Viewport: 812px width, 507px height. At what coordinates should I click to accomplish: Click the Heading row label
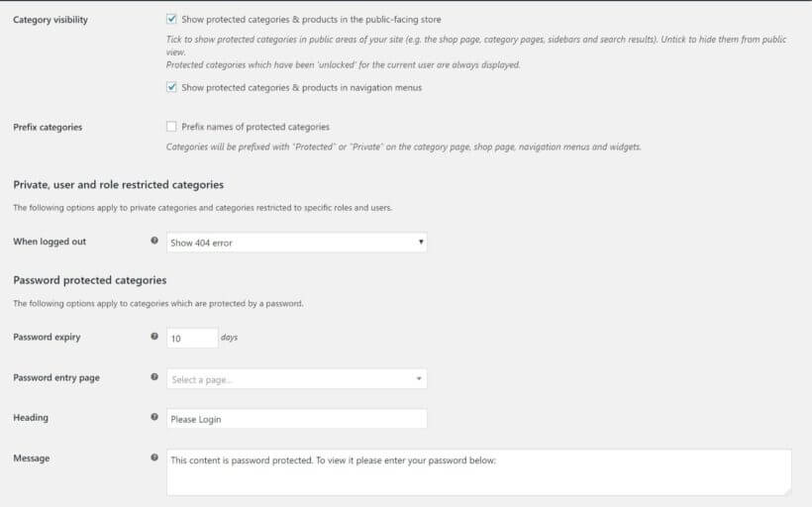[31, 418]
